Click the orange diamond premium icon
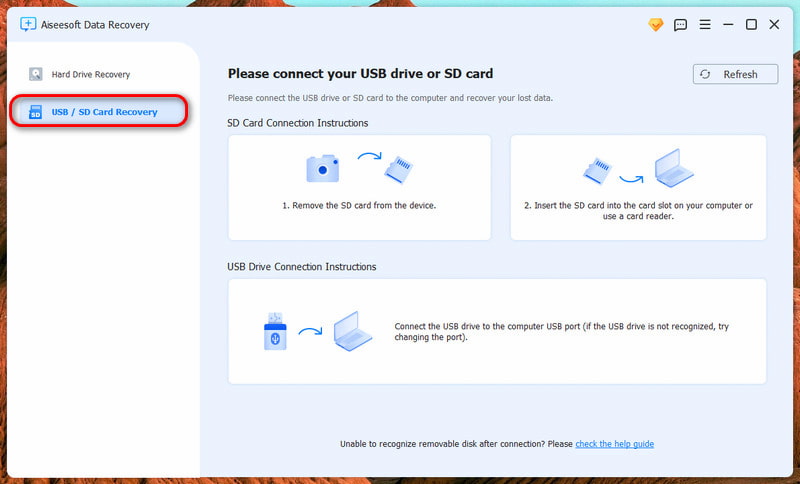The image size is (800, 484). pyautogui.click(x=656, y=24)
